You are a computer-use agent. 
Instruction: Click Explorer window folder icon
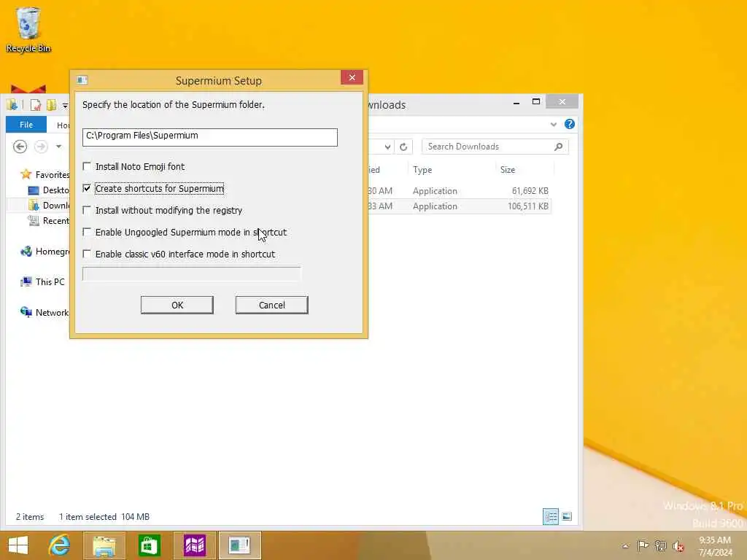click(12, 105)
